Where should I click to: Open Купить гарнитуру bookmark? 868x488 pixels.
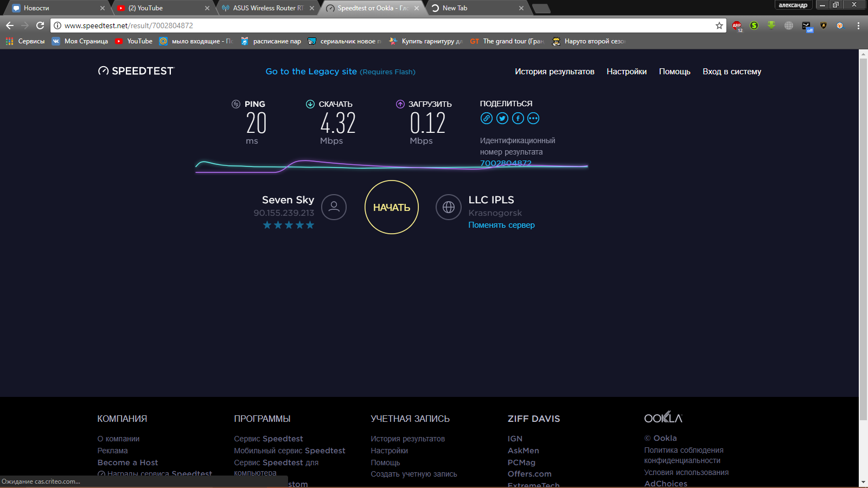click(x=426, y=41)
